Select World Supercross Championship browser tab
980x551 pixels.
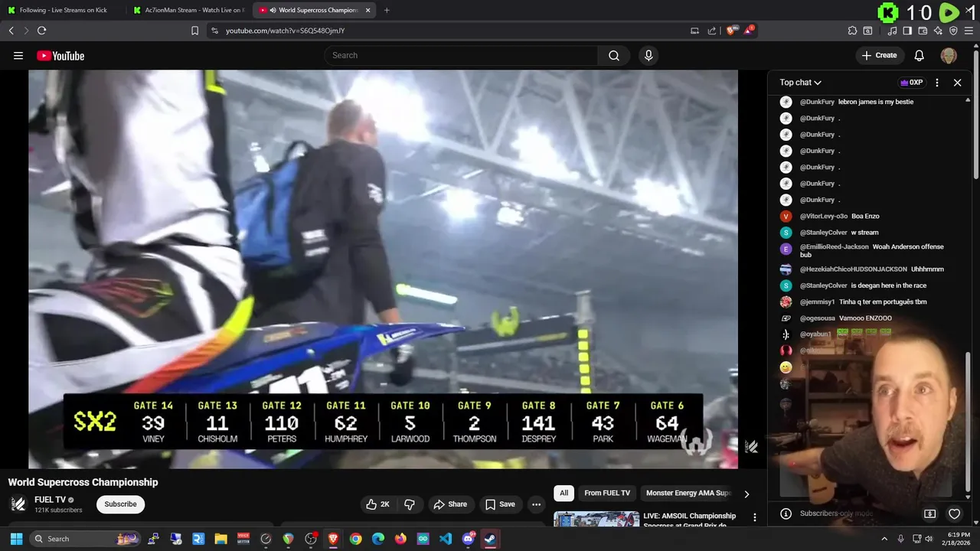coord(314,10)
